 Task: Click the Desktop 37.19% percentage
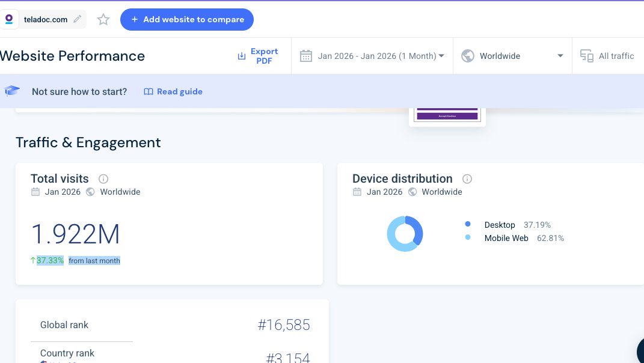coord(537,225)
